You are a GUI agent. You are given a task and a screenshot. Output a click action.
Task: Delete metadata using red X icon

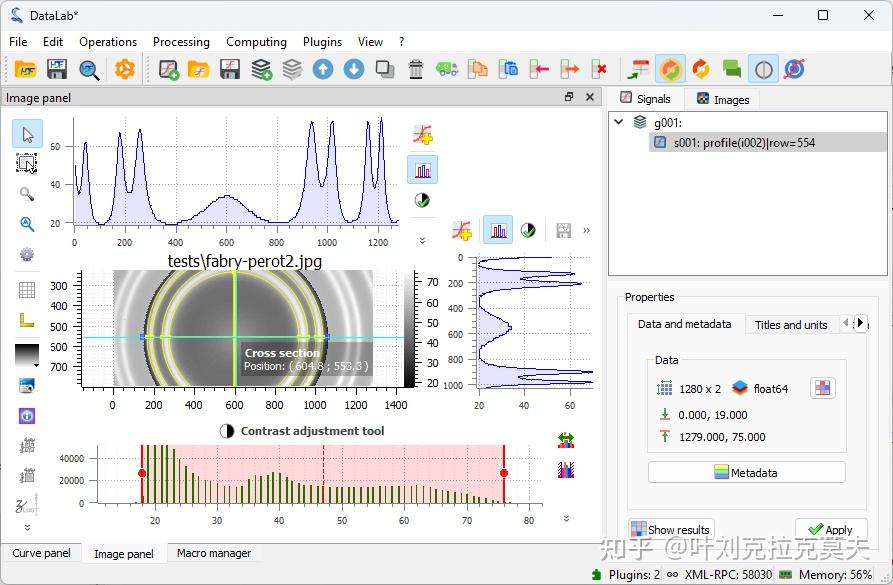click(x=599, y=69)
